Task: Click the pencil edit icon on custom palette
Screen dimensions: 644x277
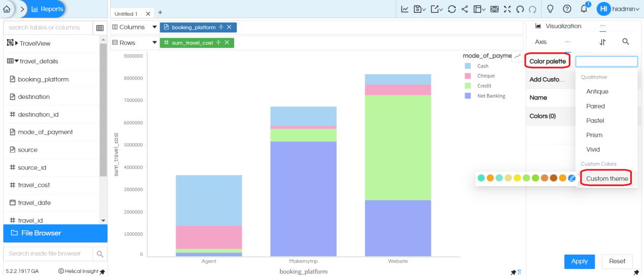Action: [572, 178]
